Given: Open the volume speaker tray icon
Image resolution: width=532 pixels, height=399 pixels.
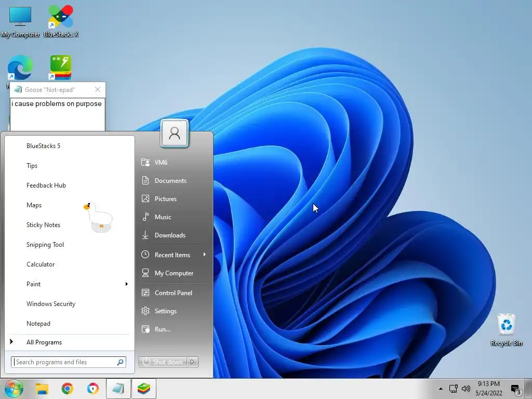Looking at the screenshot, I should [x=466, y=389].
